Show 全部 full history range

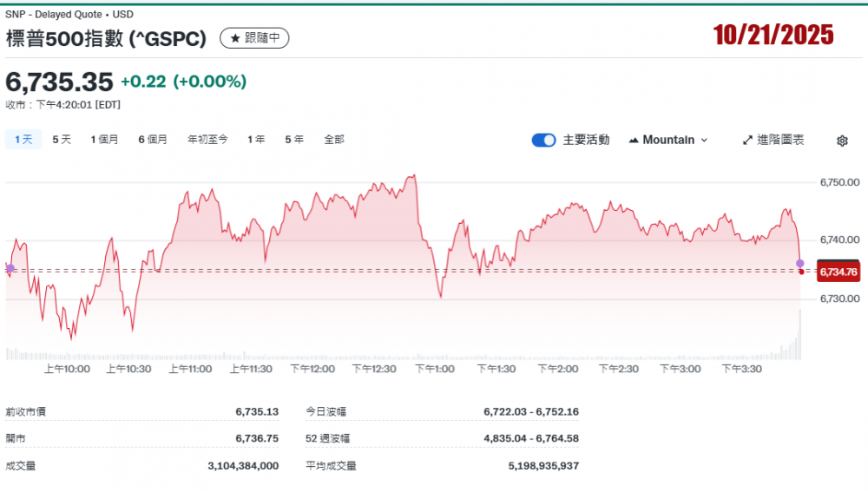pos(334,140)
